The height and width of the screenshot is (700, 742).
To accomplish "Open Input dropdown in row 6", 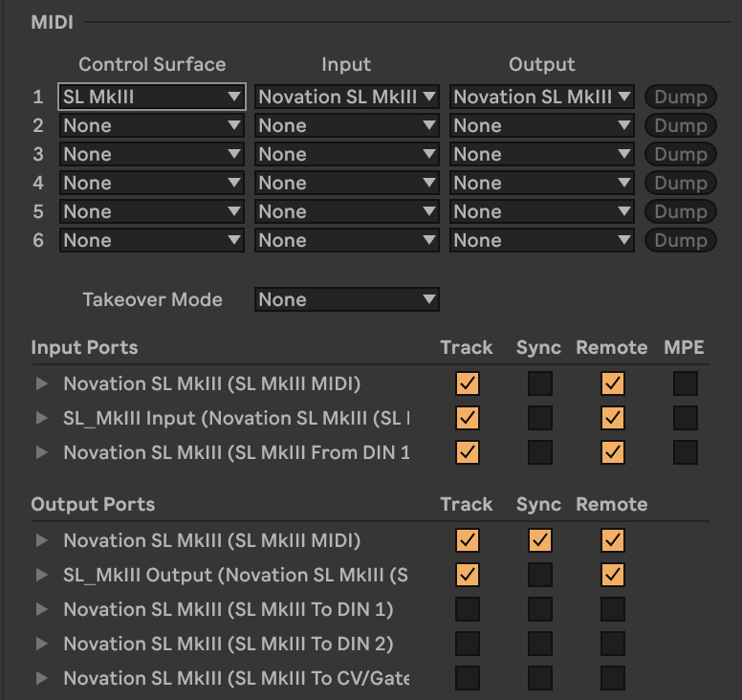I will tap(347, 240).
